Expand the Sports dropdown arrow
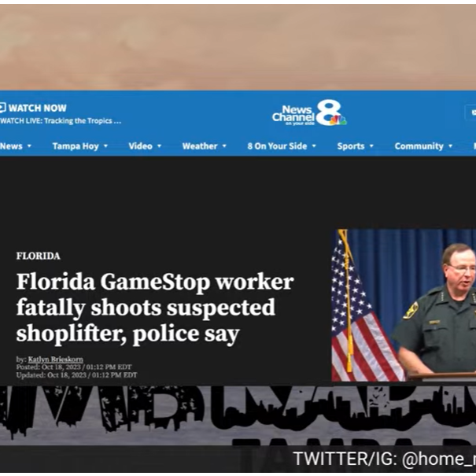The height and width of the screenshot is (476, 476). 371,146
